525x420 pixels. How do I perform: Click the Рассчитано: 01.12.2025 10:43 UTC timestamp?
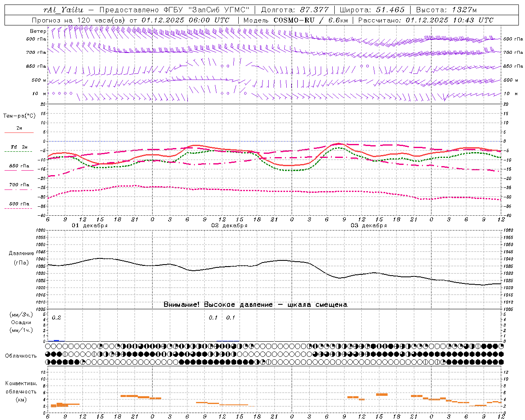coord(426,20)
